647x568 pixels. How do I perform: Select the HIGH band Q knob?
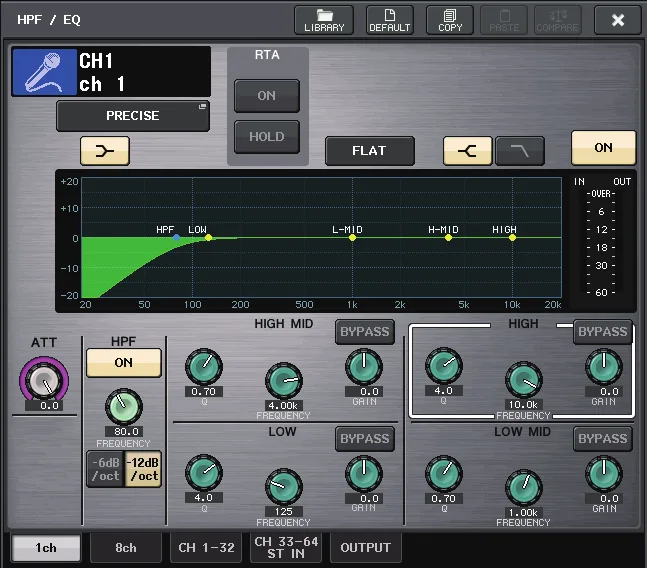[x=444, y=366]
